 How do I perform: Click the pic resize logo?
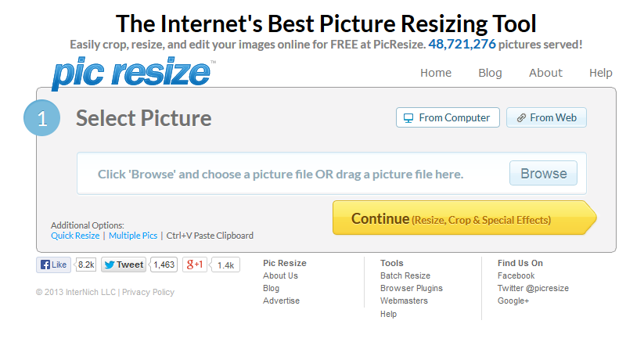click(x=132, y=73)
